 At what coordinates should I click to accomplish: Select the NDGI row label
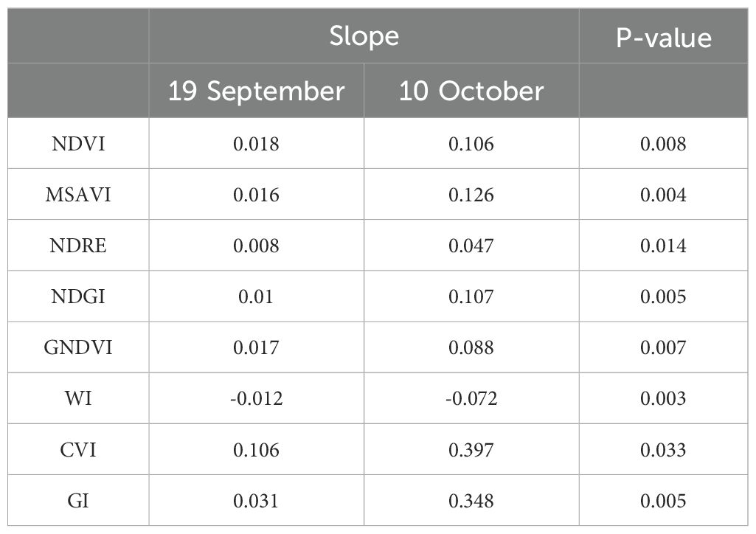point(78,297)
